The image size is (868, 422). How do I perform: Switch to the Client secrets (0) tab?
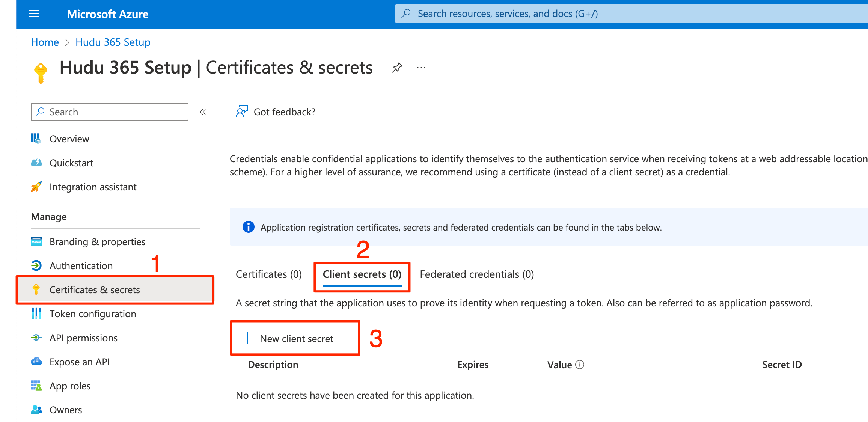point(362,274)
